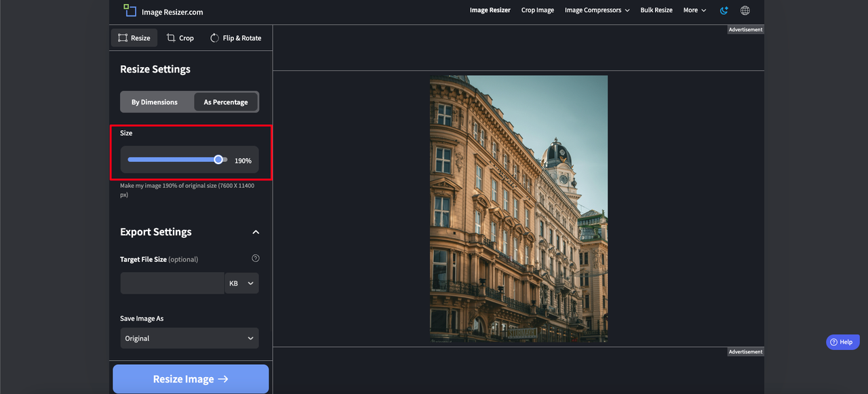Click the building image preview
This screenshot has width=868, height=394.
pos(519,209)
